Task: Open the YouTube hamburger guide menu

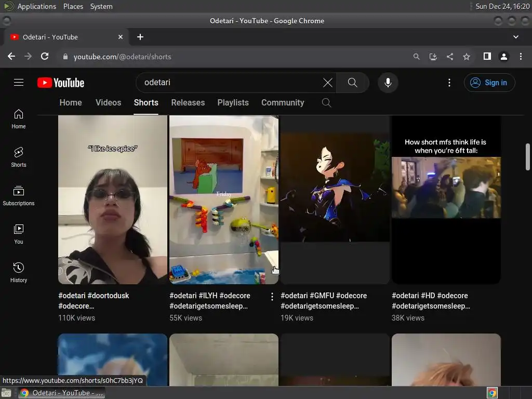Action: coord(19,83)
